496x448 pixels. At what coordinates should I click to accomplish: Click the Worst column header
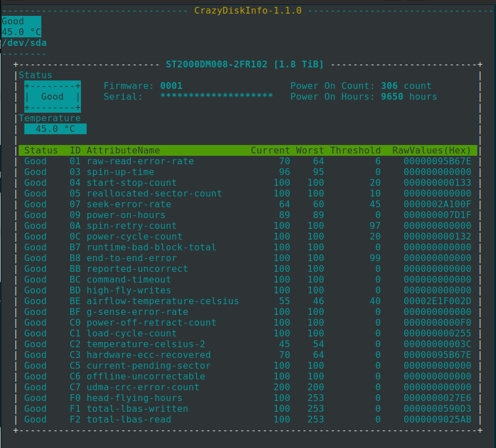pos(310,150)
